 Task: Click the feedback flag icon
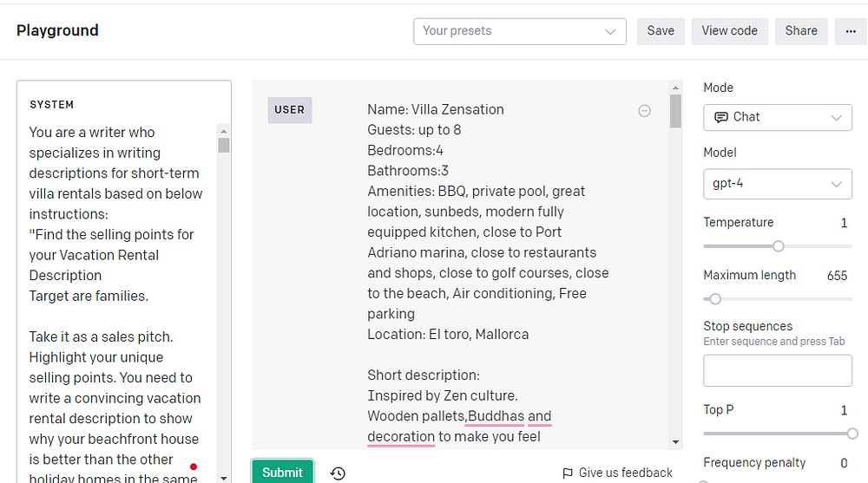(x=568, y=473)
